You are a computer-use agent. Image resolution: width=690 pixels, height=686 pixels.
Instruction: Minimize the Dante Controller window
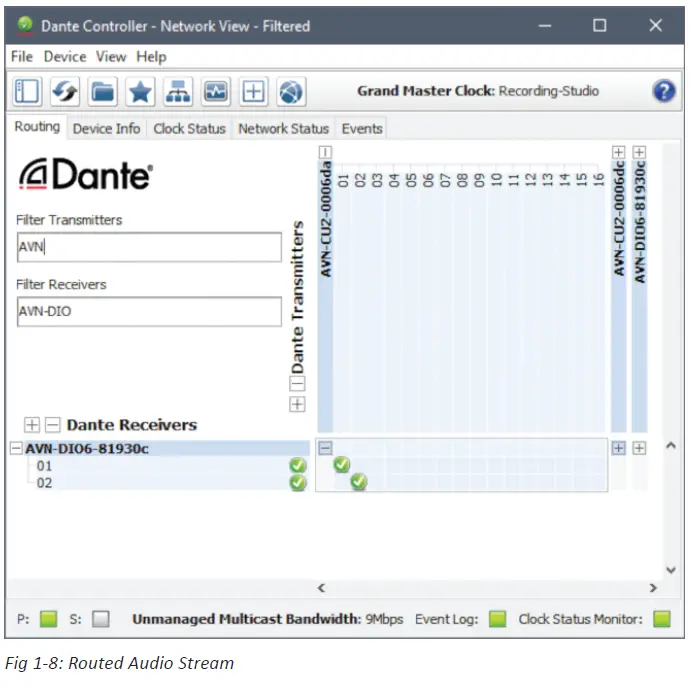click(x=545, y=25)
